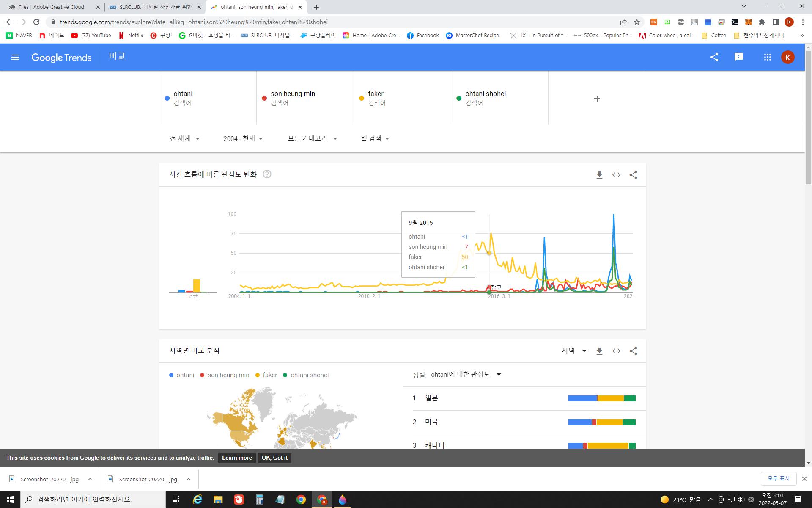Image resolution: width=812 pixels, height=508 pixels.
Task: Open Windows notification center icon
Action: [x=798, y=500]
